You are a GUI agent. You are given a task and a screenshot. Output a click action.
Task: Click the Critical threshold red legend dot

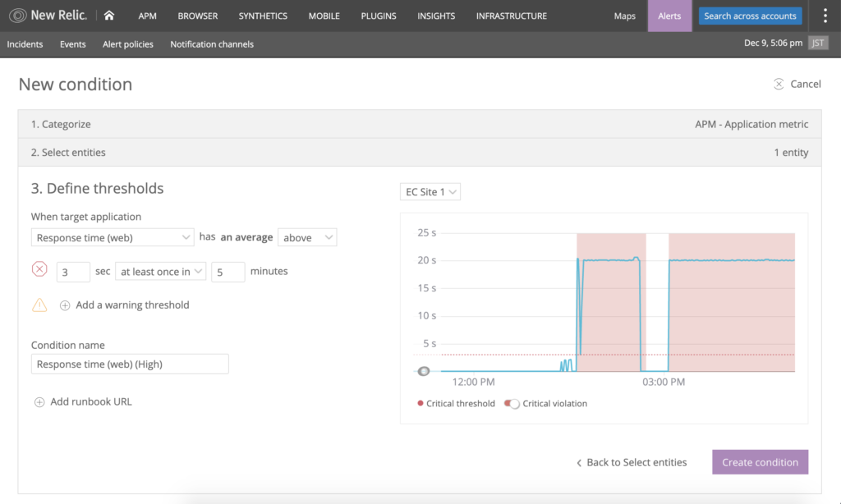coord(420,403)
